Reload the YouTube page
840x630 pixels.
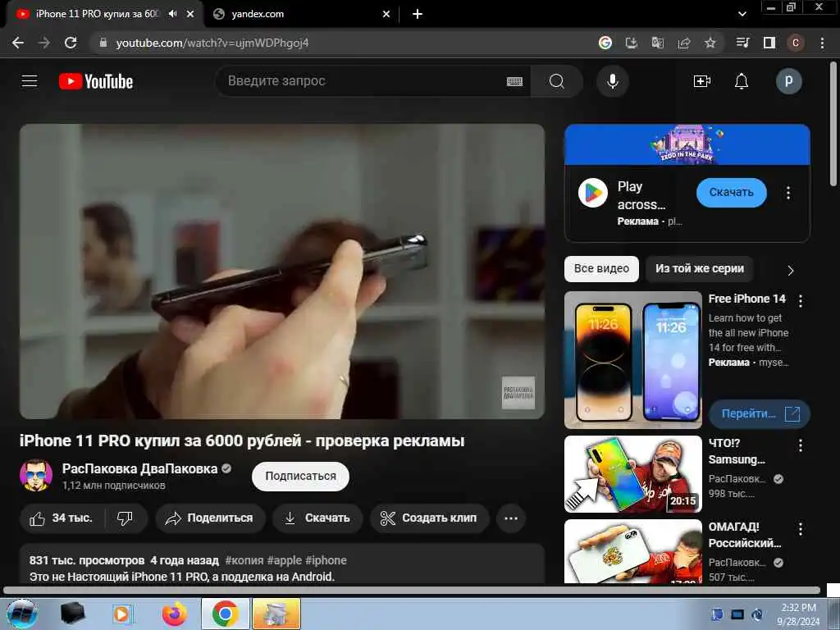click(71, 43)
